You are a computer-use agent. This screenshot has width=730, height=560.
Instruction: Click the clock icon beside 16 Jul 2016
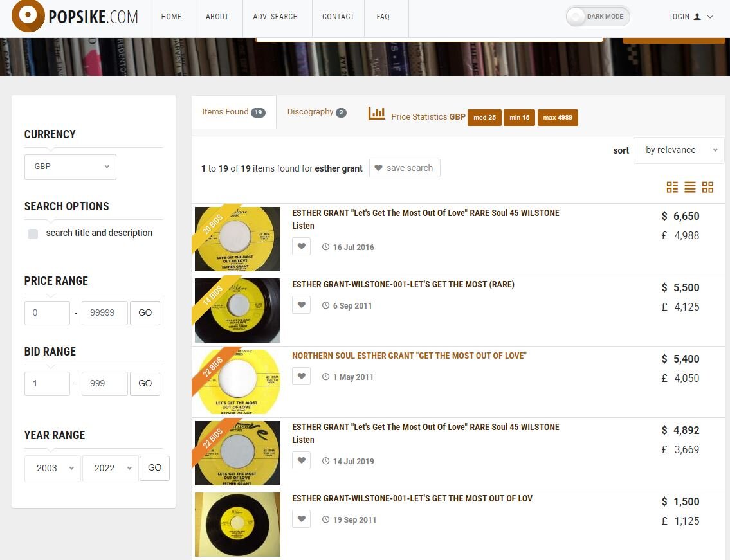326,247
